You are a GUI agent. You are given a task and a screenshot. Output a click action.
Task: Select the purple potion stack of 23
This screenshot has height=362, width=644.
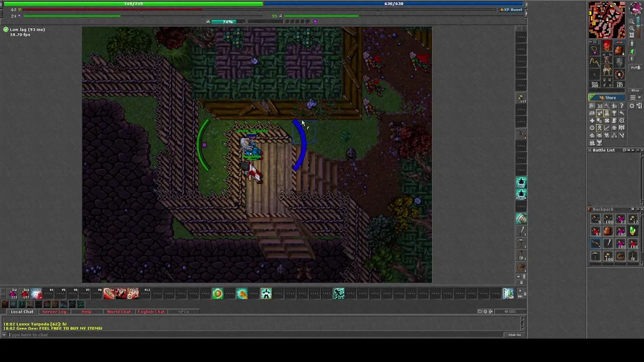620,219
